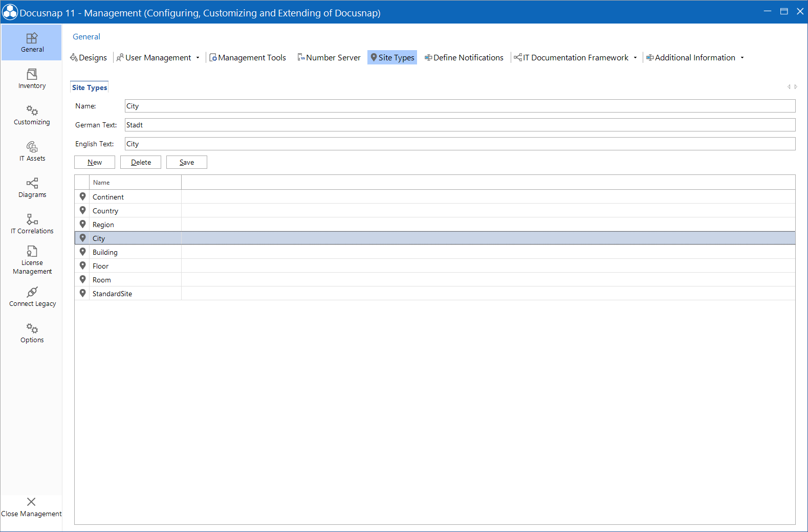Screen dimensions: 808x532
Task: Select the Floor row
Action: pos(435,266)
